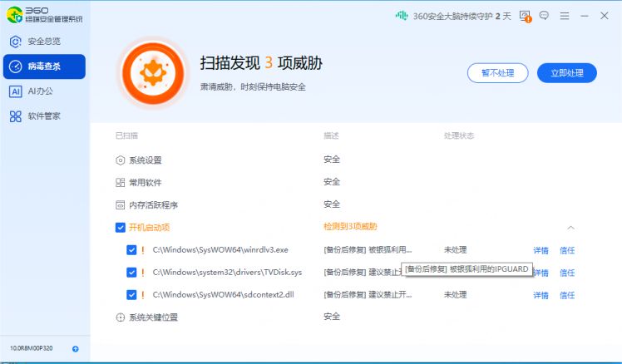The height and width of the screenshot is (364, 622).
Task: Click 检测到3项威胁 orange status text
Action: [x=350, y=226]
